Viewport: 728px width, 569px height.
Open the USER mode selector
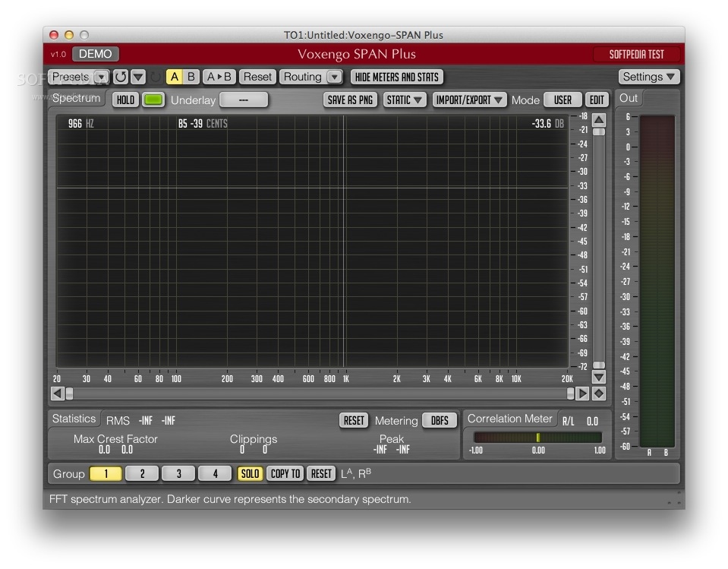point(563,100)
